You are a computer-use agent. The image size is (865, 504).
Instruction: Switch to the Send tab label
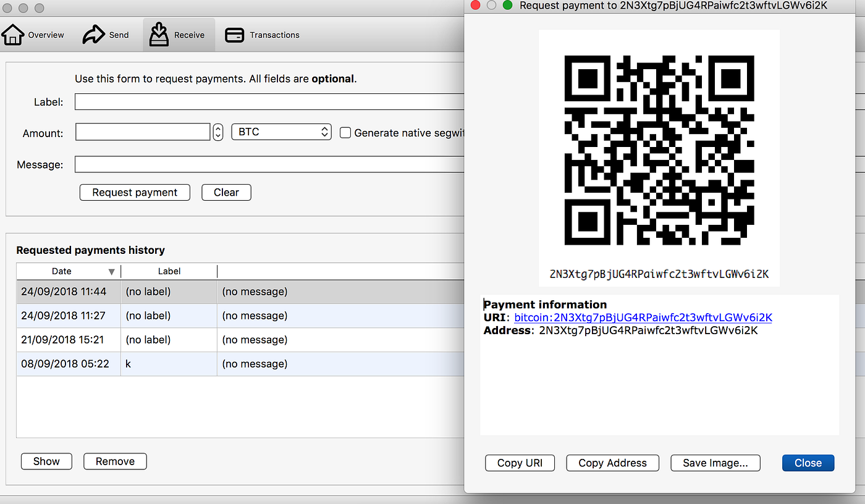click(119, 35)
